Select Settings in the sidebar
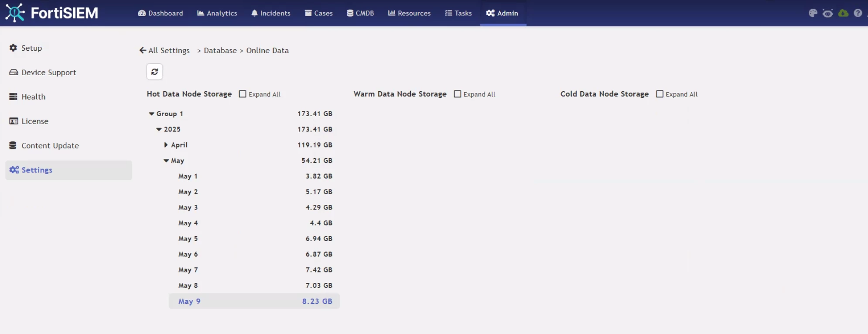The height and width of the screenshot is (334, 868). tap(68, 170)
